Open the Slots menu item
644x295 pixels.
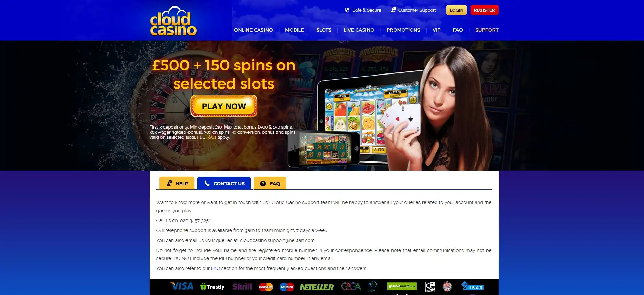[x=324, y=30]
